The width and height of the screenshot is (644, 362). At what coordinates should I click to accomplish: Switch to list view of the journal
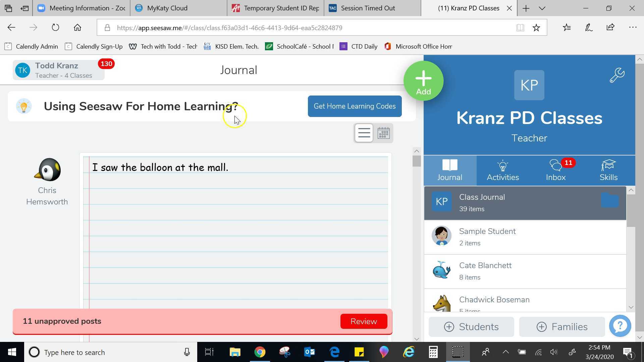[x=364, y=133]
